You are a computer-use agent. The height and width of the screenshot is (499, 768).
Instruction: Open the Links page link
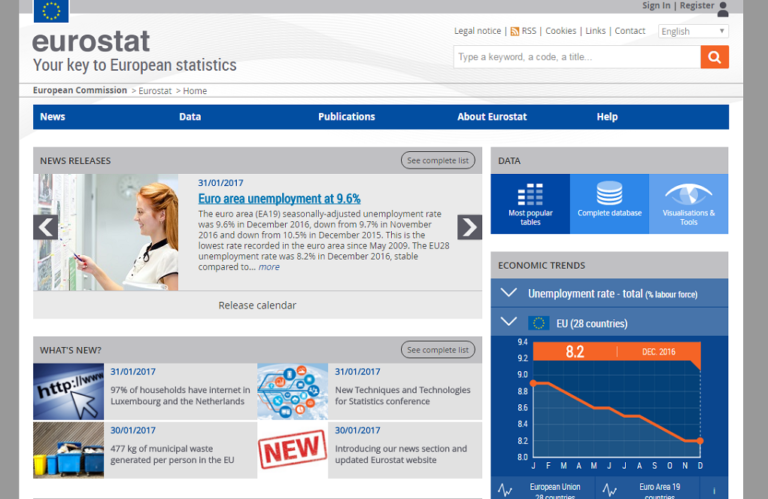point(595,31)
